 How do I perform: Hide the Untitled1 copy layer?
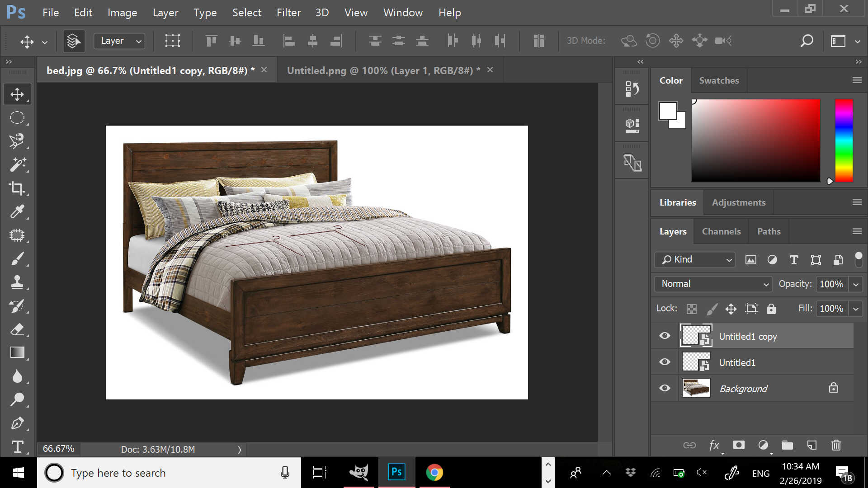click(665, 336)
